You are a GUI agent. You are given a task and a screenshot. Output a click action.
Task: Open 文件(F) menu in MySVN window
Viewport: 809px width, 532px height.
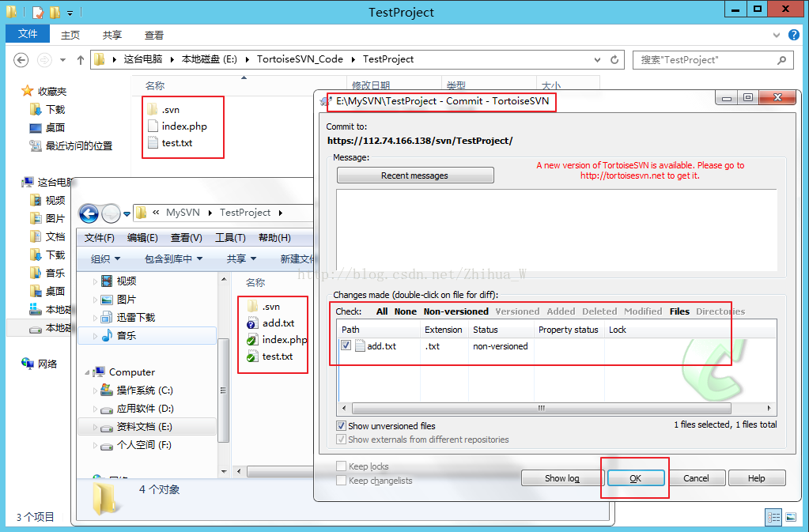point(99,238)
